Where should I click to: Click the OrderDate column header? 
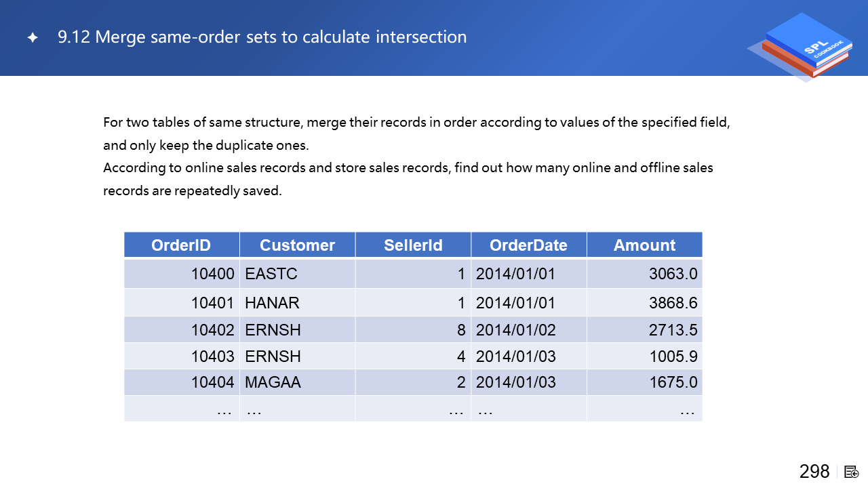(528, 245)
